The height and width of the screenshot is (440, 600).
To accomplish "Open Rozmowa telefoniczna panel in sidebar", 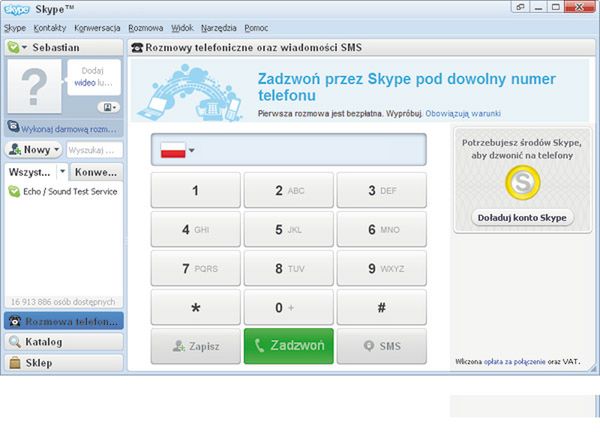I will click(x=64, y=321).
